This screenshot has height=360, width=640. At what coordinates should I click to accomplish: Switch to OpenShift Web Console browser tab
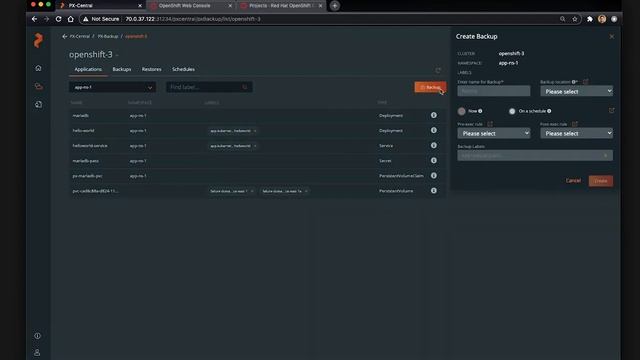191,6
